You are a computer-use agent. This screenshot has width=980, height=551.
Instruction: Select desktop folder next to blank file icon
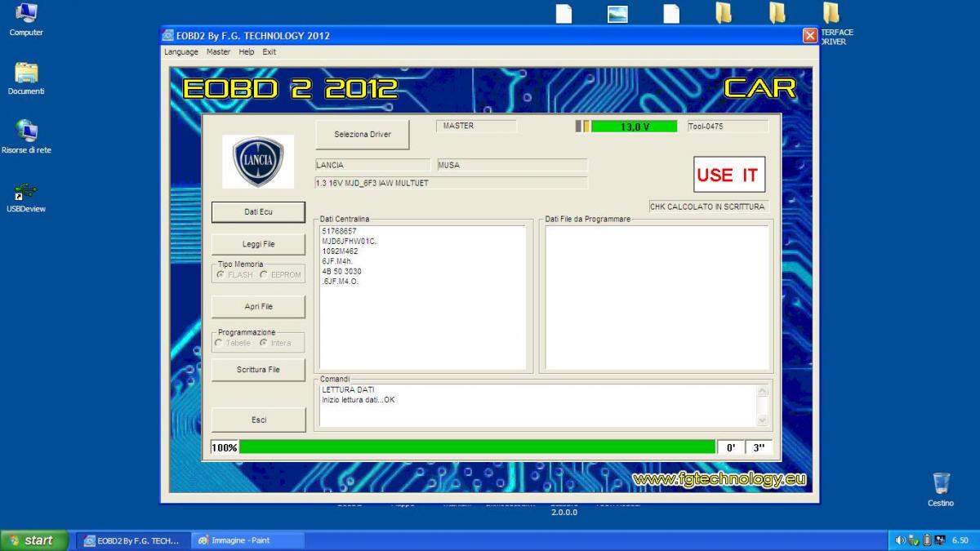click(x=724, y=13)
